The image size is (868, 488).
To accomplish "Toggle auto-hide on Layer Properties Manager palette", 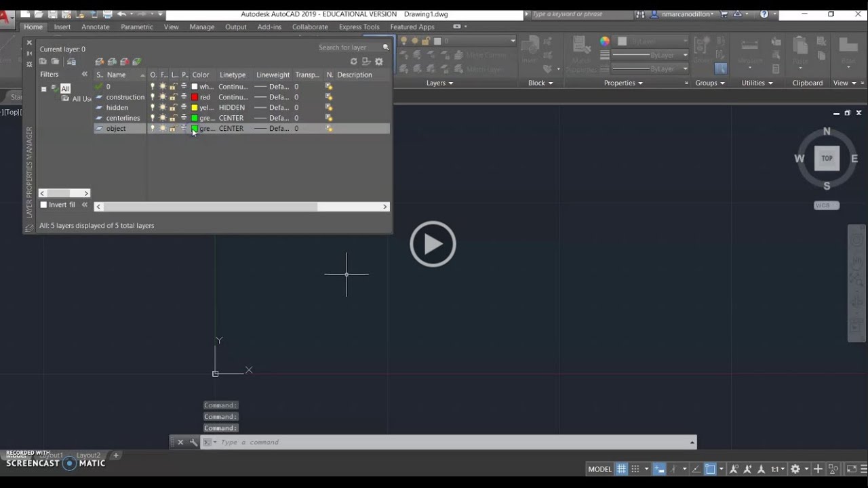I will click(x=29, y=53).
